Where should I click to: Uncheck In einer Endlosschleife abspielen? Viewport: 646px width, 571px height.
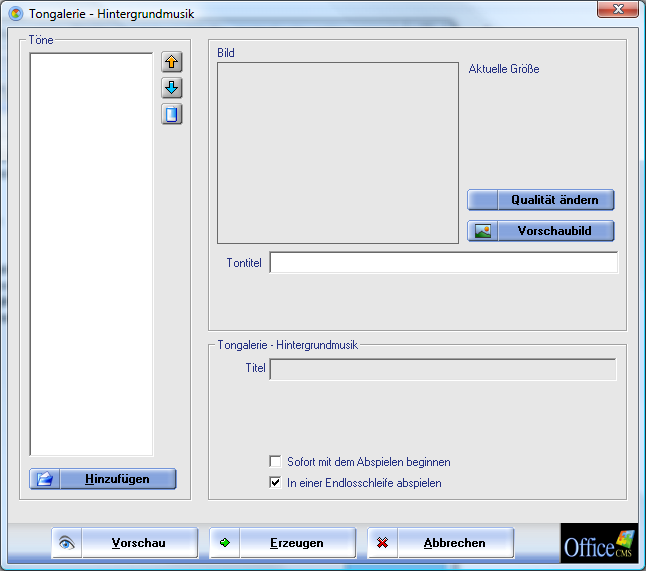[275, 482]
